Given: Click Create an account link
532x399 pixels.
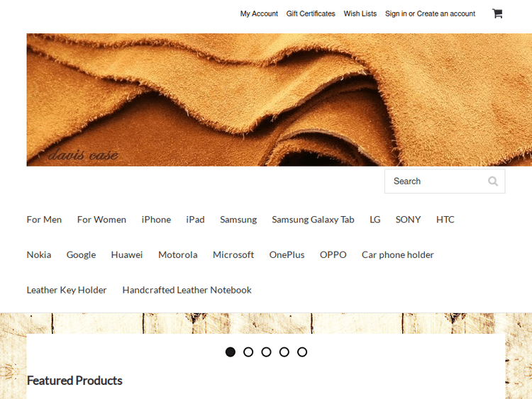Looking at the screenshot, I should 446,14.
